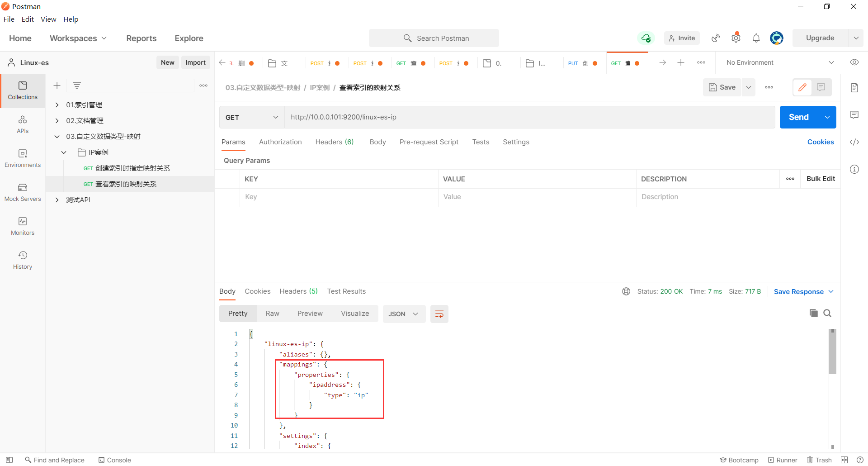Open the code snippet pane icon
This screenshot has width=868, height=466.
[x=854, y=142]
